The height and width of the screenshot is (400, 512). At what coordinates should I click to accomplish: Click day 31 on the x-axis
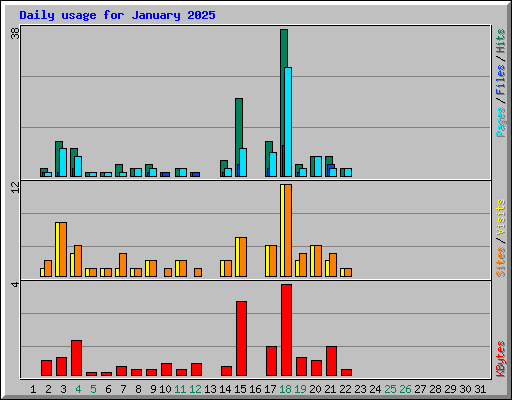pyautogui.click(x=480, y=389)
